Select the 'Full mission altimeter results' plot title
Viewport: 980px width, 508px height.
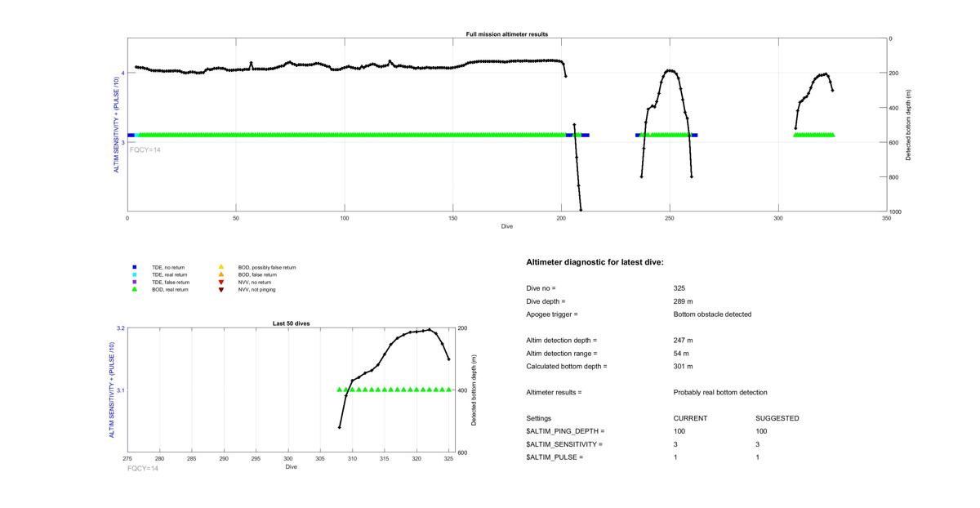(x=507, y=34)
